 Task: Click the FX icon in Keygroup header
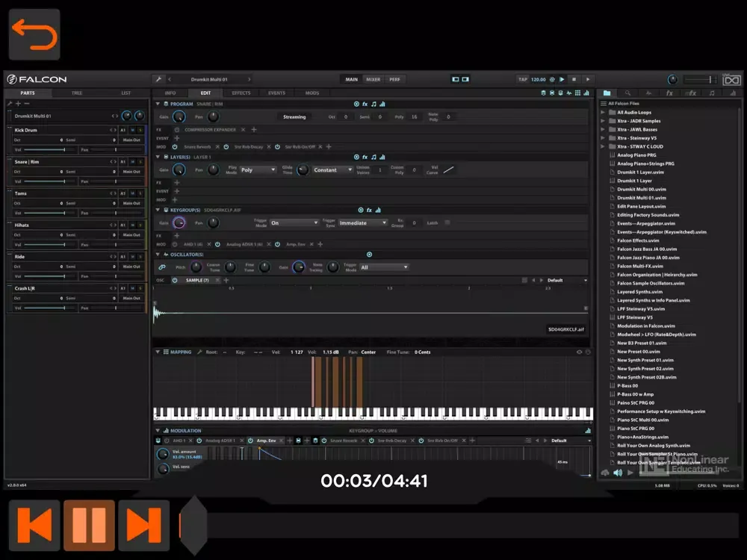(x=369, y=210)
